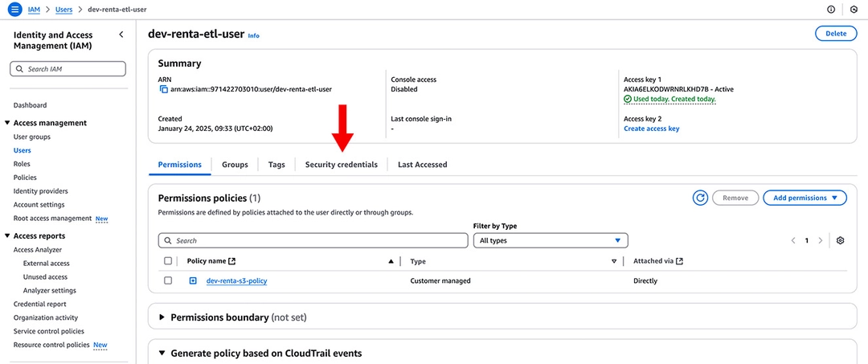Image resolution: width=868 pixels, height=364 pixels.
Task: Collapse the Access reports sidebar section
Action: (8, 236)
